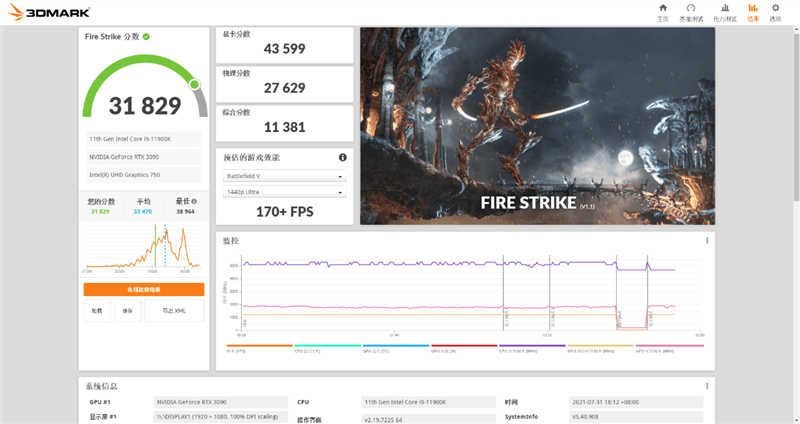Click the CPU value field in system info
Screen dimensions: 800x424
(429, 402)
